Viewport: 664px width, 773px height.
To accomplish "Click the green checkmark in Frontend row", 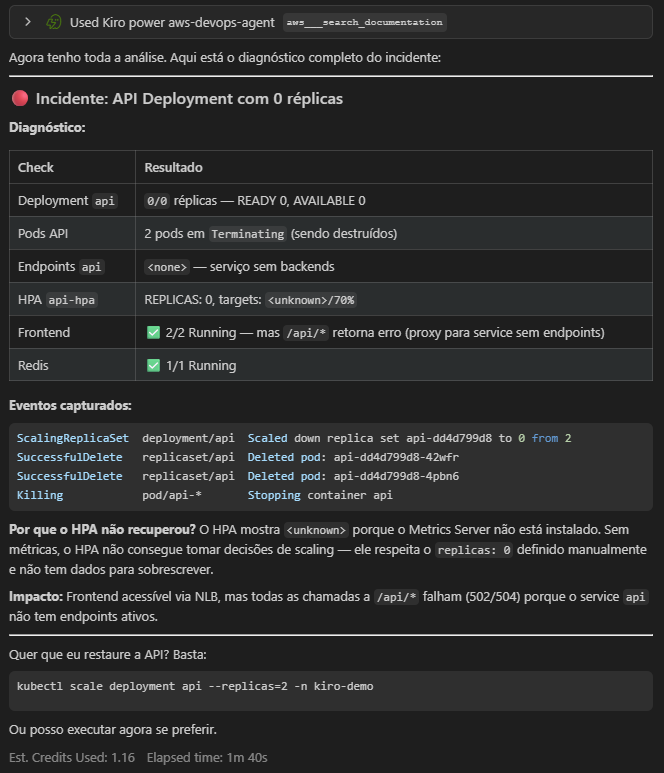I will pos(153,332).
